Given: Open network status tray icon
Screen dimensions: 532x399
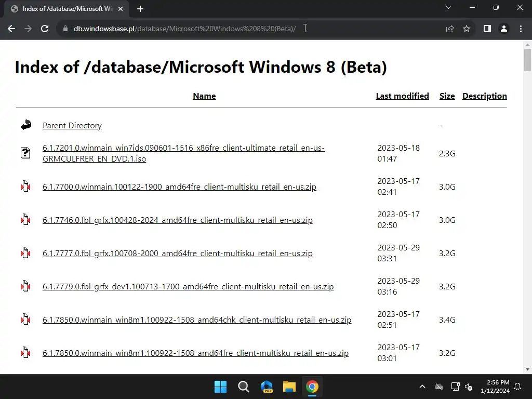Looking at the screenshot, I should click(455, 387).
